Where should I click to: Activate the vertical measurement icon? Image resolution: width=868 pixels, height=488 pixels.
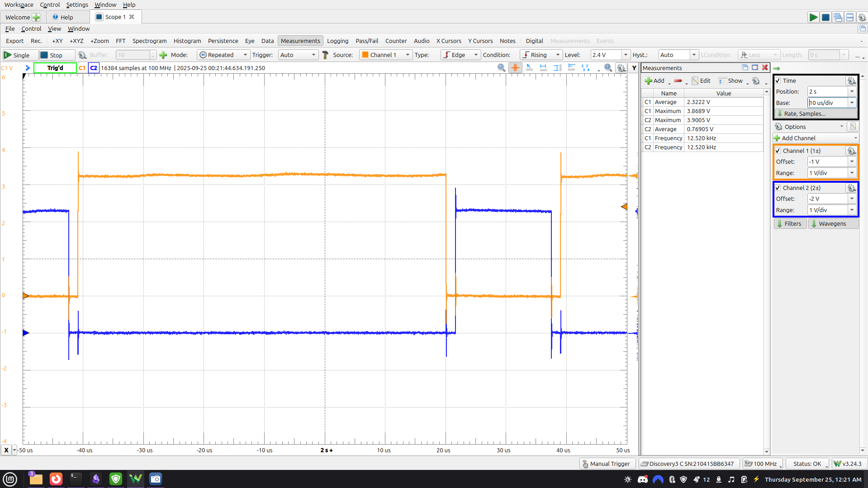pyautogui.click(x=557, y=67)
